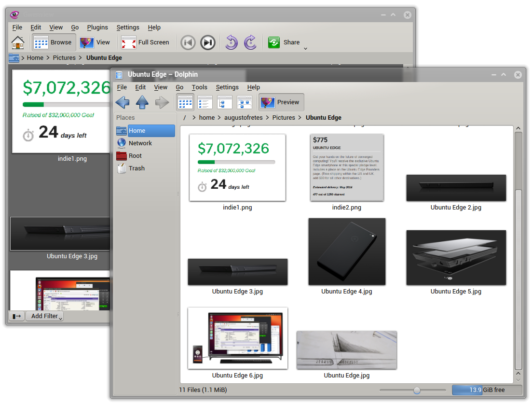Click the fourth view-mode toolbar icon in Dolphin
Image resolution: width=532 pixels, height=405 pixels.
244,102
